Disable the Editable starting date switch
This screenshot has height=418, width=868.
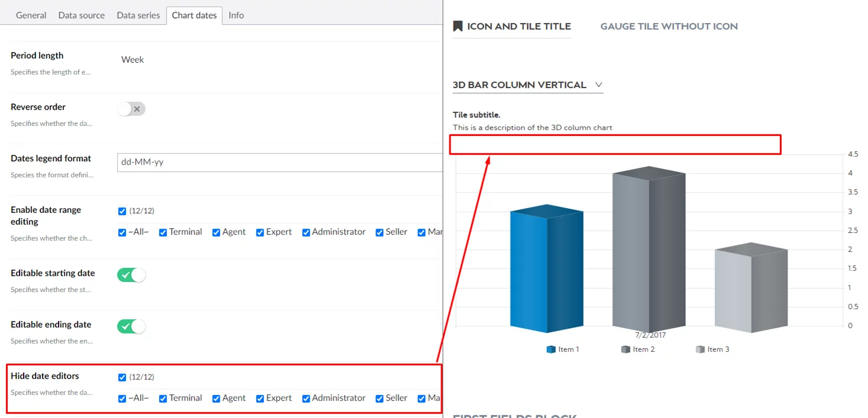coord(131,275)
